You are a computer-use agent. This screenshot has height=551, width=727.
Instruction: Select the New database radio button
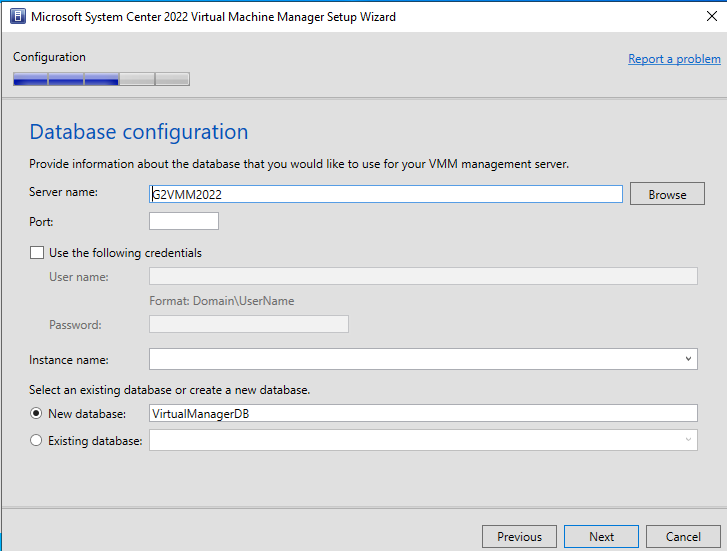click(x=37, y=414)
